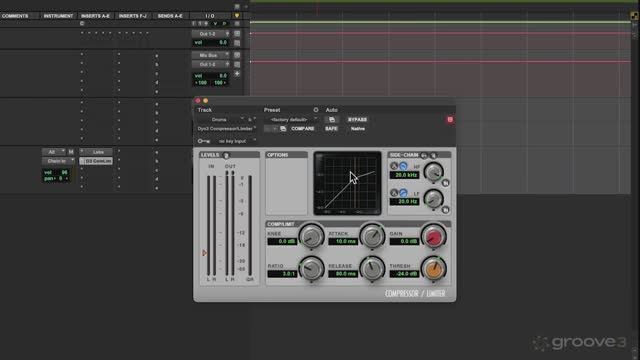This screenshot has width=640, height=360.
Task: Click the M button next to All
Action: click(x=71, y=152)
